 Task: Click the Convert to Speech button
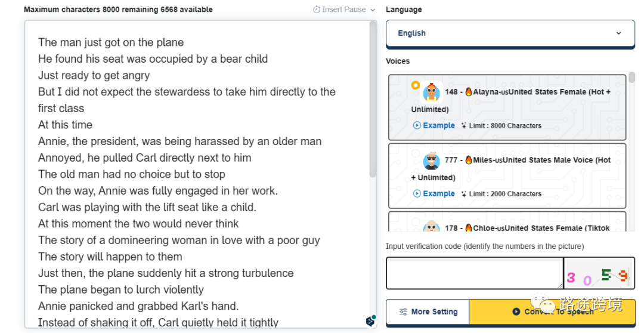point(552,312)
